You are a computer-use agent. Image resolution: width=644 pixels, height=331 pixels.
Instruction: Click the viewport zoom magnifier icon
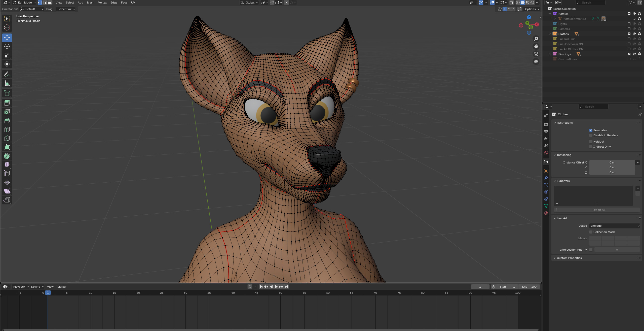536,39
